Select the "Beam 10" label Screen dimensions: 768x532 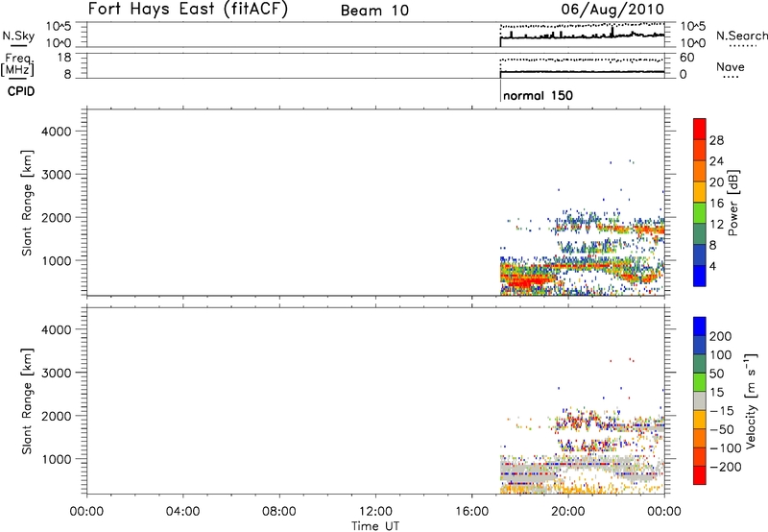[x=374, y=11]
